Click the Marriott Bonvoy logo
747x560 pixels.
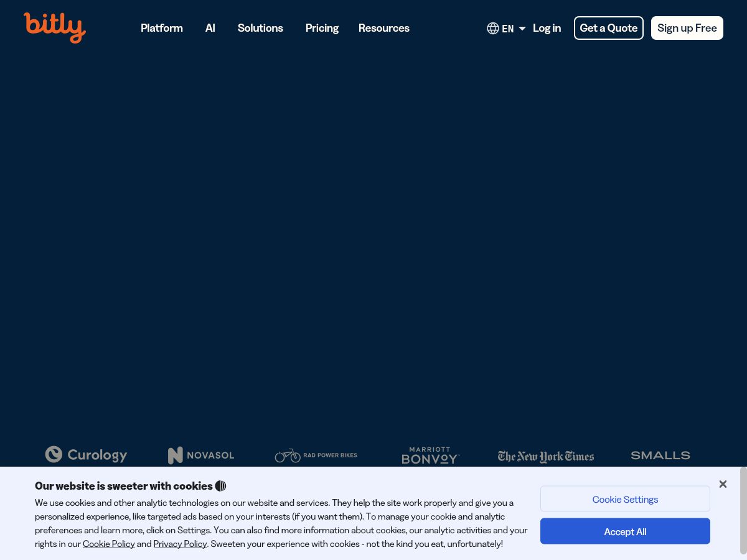click(431, 455)
